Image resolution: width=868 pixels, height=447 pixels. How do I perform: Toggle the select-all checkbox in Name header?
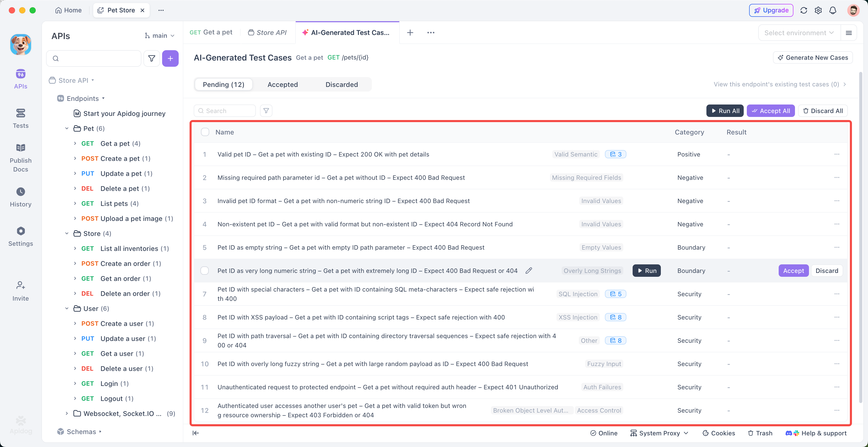[x=205, y=132]
